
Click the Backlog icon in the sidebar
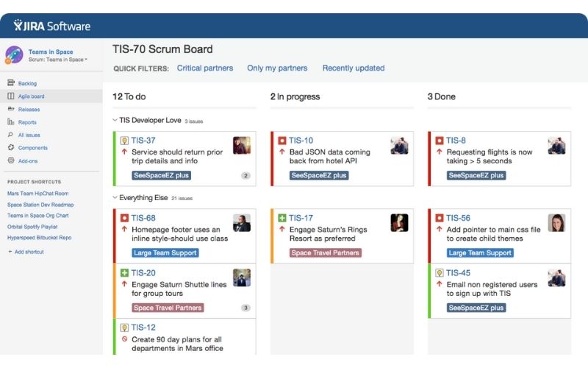11,83
